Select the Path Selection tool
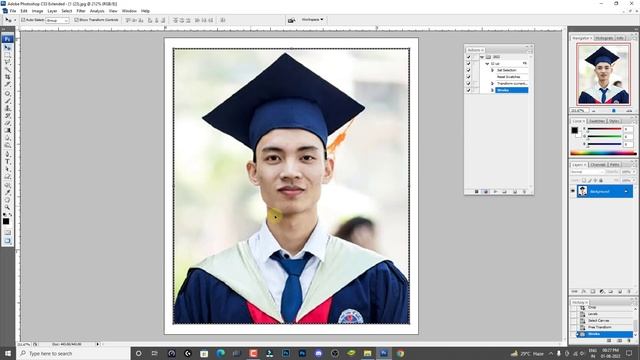640x360 pixels. pos(7,169)
